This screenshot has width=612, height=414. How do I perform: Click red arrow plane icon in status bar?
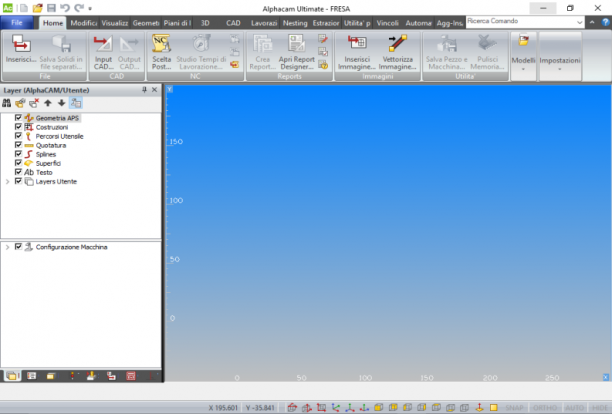[479, 408]
